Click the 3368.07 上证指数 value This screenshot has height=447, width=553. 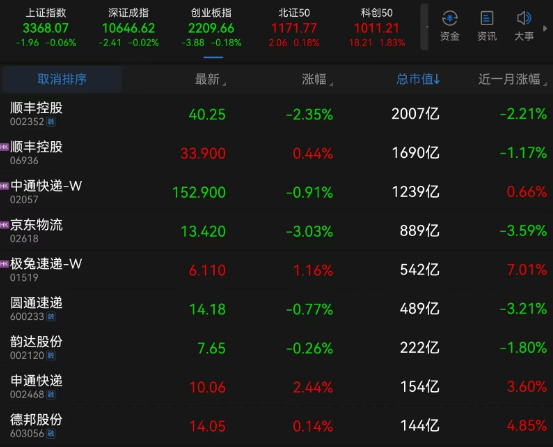(45, 28)
